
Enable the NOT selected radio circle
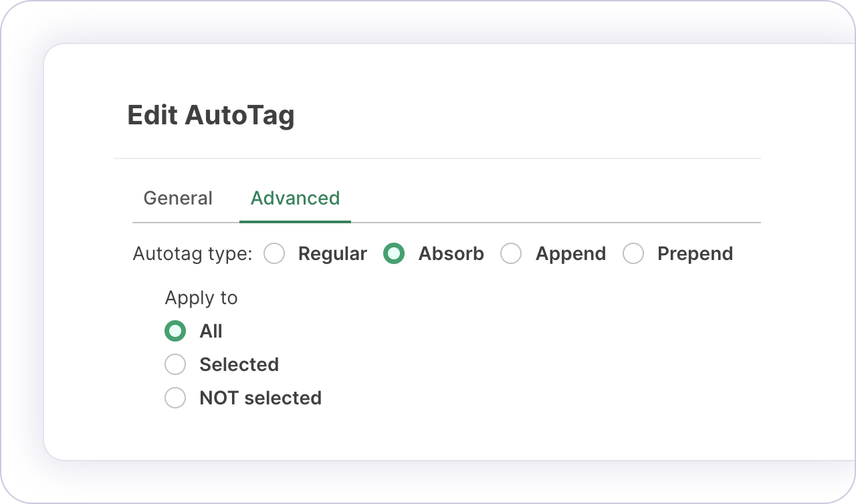point(175,398)
